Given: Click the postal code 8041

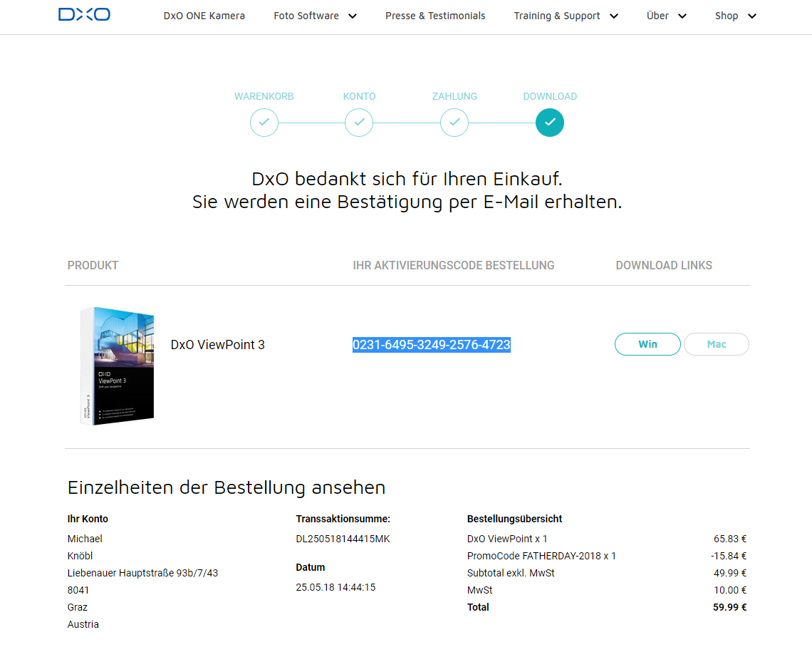Looking at the screenshot, I should [78, 591].
